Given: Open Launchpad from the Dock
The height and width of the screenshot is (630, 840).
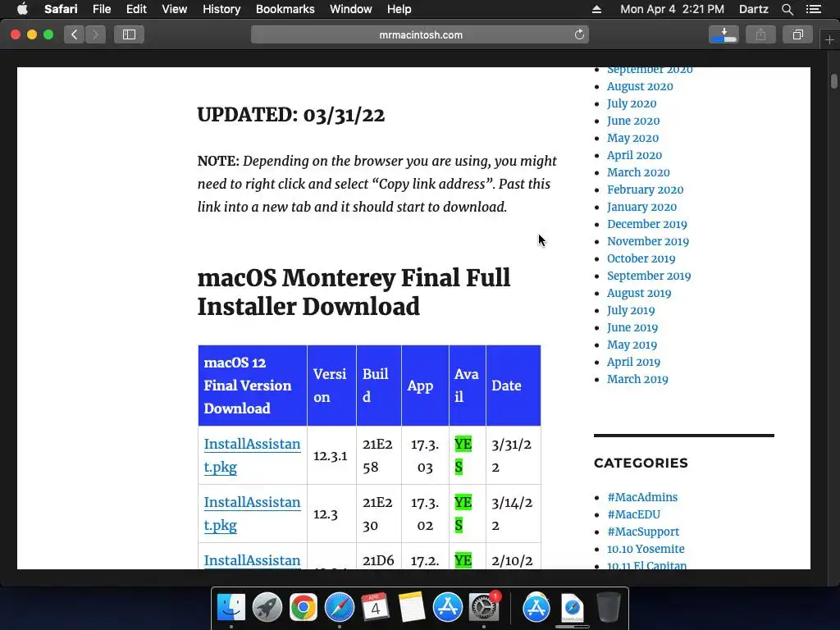Looking at the screenshot, I should coord(267,608).
